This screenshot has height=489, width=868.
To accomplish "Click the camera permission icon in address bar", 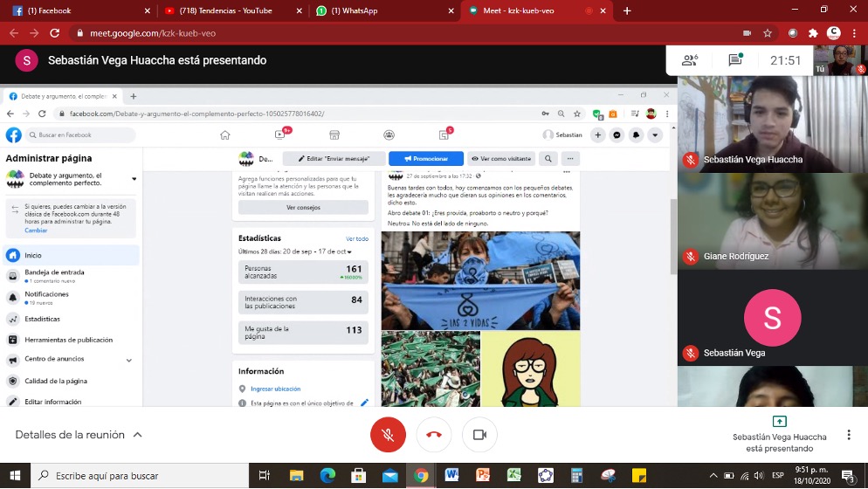I will [747, 33].
